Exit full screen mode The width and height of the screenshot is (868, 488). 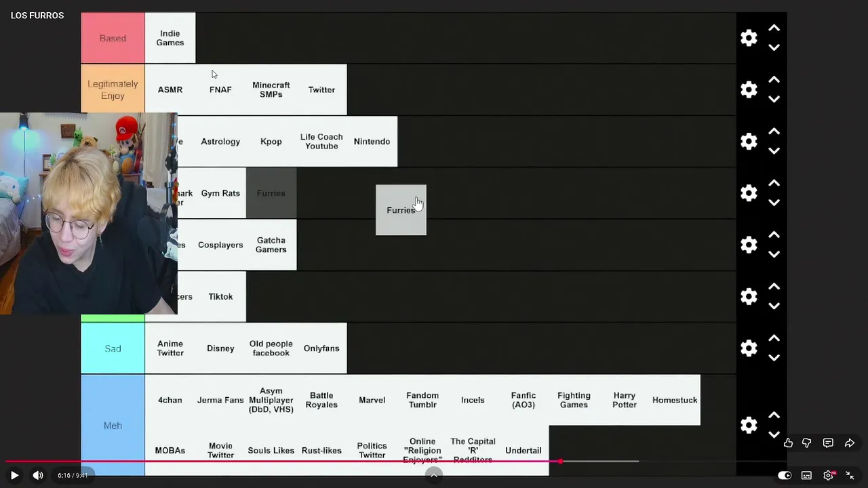pyautogui.click(x=850, y=475)
